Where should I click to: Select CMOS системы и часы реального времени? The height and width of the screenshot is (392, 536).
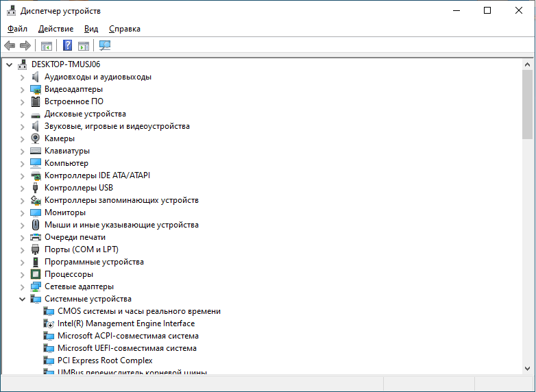[x=138, y=311]
